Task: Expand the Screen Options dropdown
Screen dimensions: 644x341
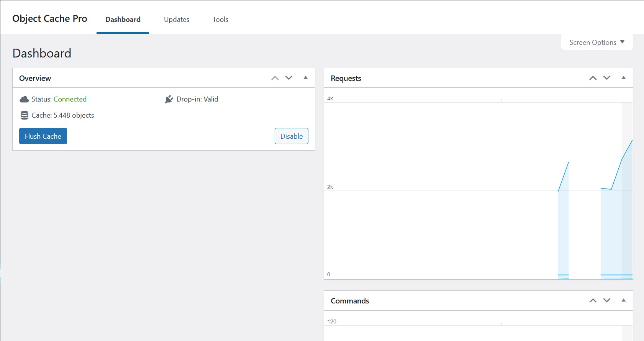Action: [597, 42]
